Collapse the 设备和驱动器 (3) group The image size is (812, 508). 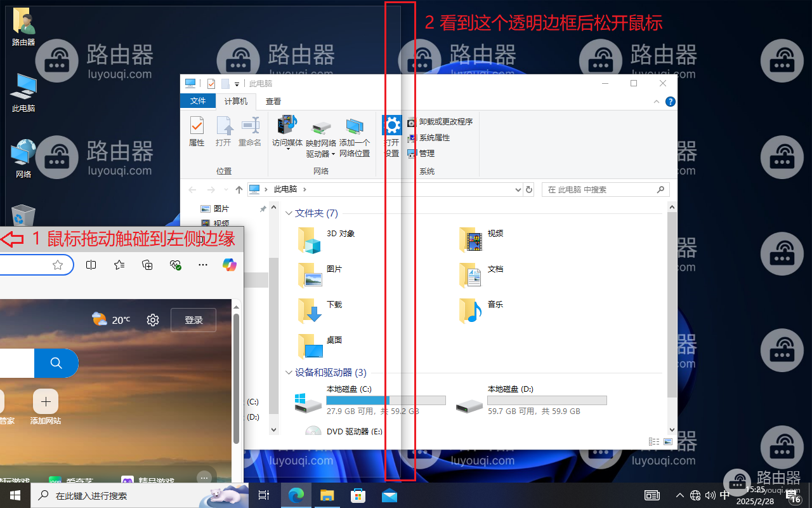[289, 373]
